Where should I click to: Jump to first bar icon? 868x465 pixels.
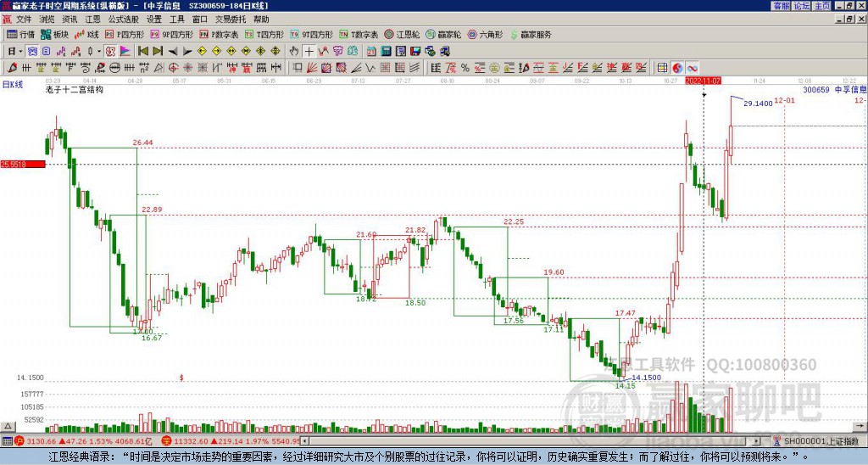pos(143,52)
